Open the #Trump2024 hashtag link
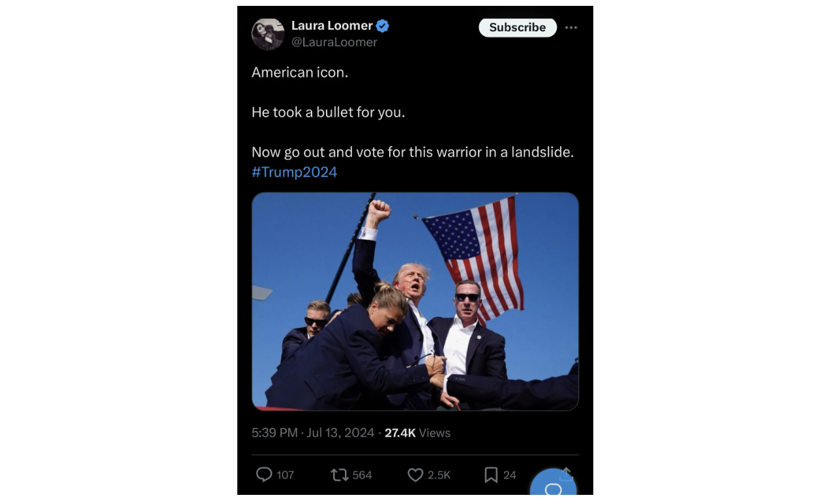The height and width of the screenshot is (504, 828). click(294, 172)
